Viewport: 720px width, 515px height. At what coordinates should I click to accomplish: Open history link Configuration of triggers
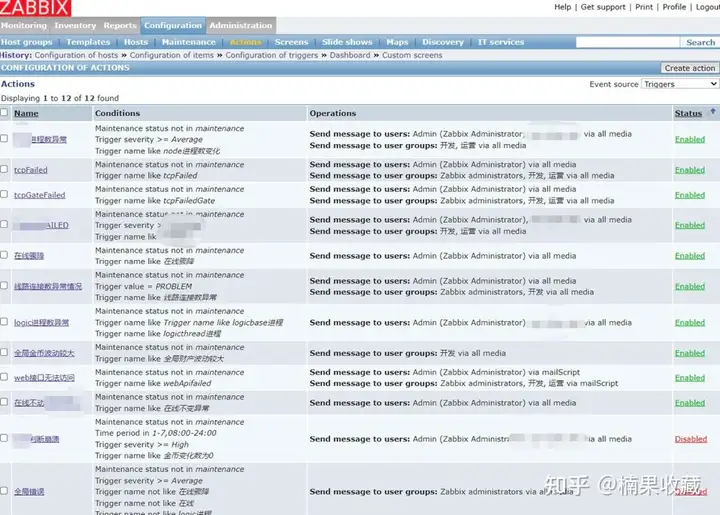271,55
